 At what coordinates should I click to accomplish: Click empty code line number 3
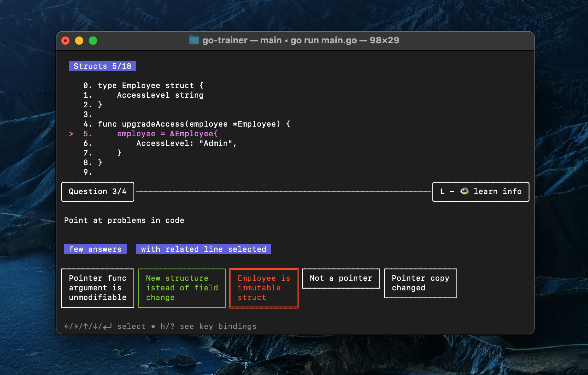pos(87,114)
